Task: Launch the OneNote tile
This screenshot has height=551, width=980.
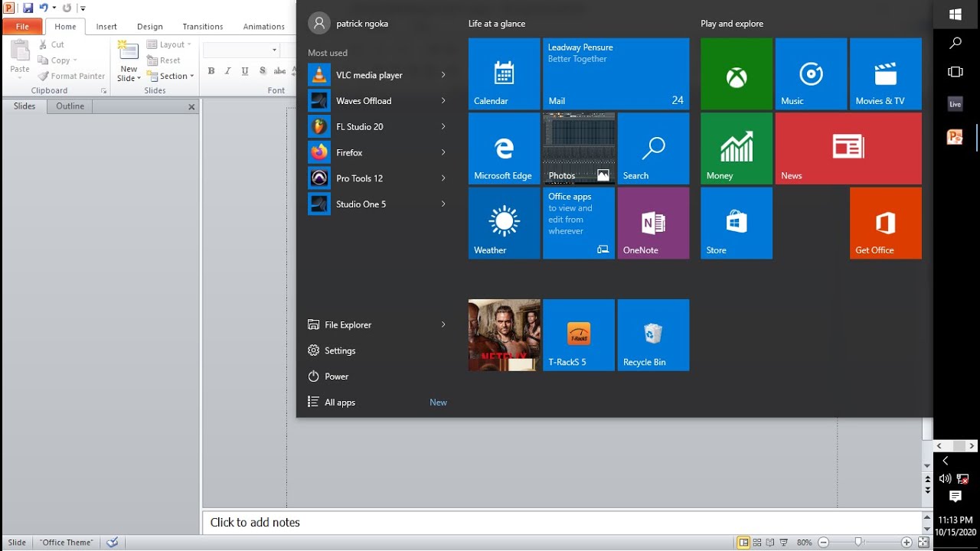Action: (653, 223)
